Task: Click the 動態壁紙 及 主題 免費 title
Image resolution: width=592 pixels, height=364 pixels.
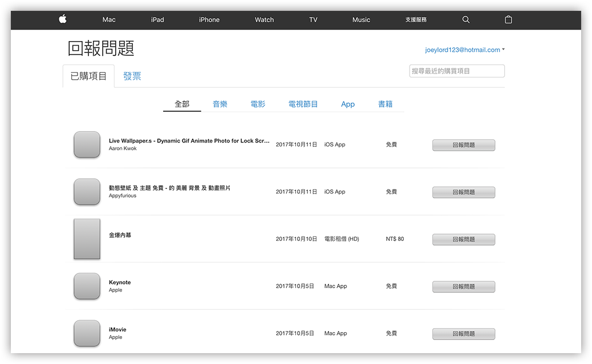Action: click(169, 188)
